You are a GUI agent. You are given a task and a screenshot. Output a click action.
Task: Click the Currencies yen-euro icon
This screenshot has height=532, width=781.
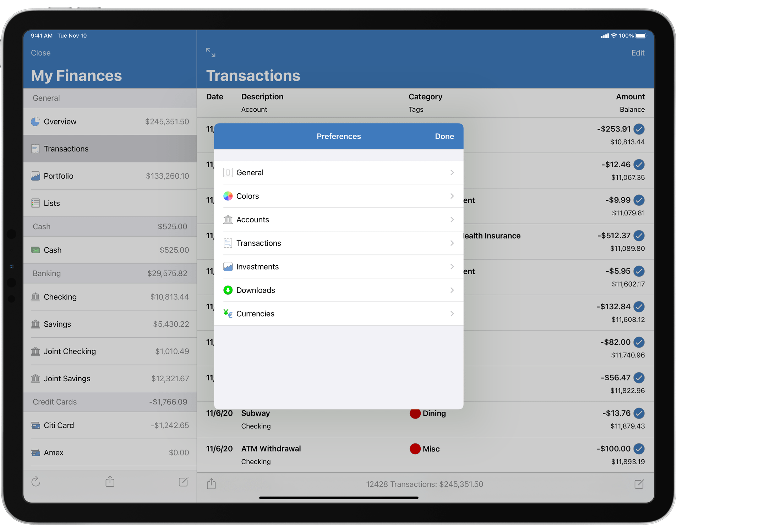point(228,314)
